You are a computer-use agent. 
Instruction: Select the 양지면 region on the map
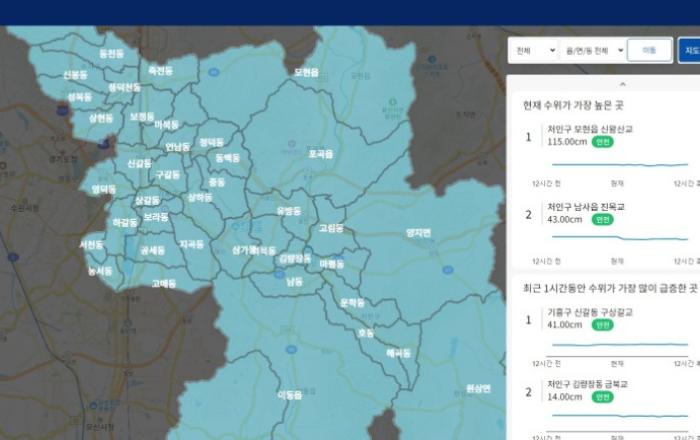pyautogui.click(x=418, y=232)
